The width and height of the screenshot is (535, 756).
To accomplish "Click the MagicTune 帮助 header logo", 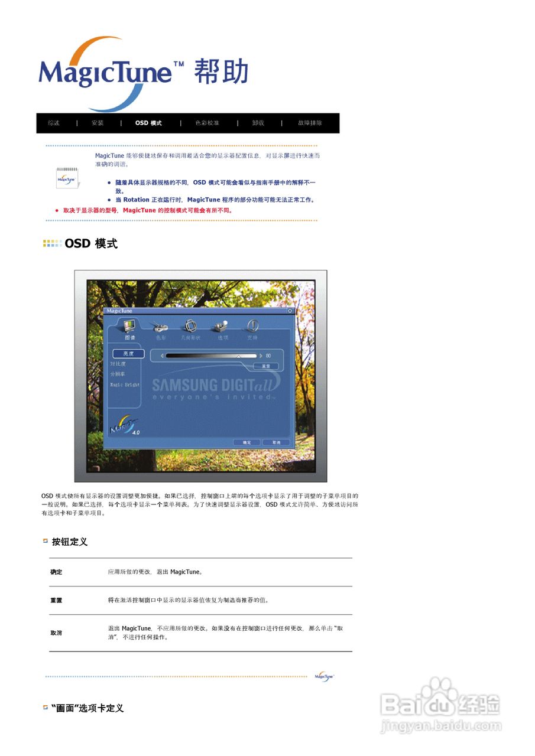I will pos(143,73).
